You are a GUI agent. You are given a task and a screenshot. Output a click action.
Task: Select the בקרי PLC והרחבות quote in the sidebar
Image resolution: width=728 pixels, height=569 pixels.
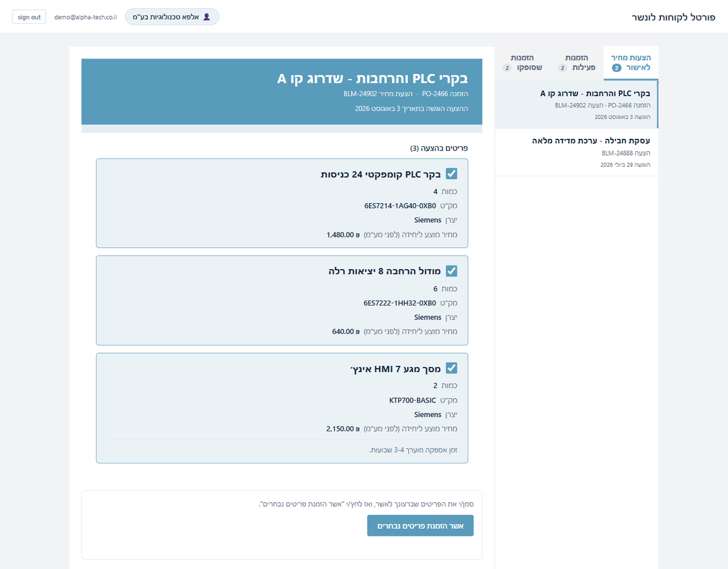point(577,104)
